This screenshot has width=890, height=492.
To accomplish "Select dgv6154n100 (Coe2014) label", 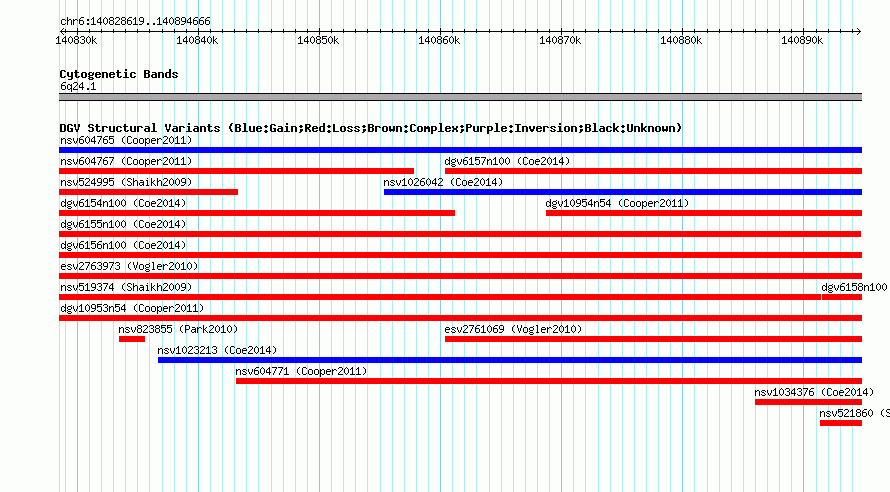I will [x=123, y=203].
